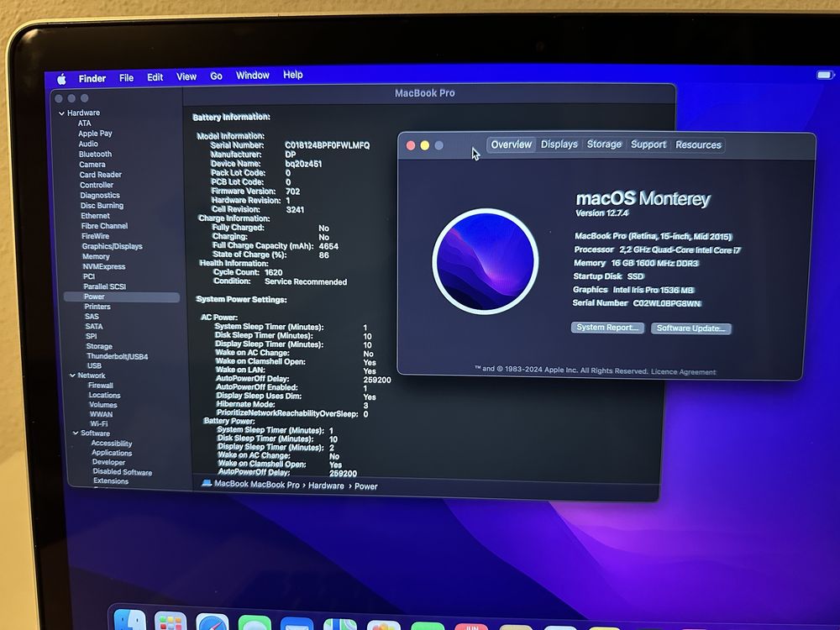Select Firewall under Network

coord(100,386)
